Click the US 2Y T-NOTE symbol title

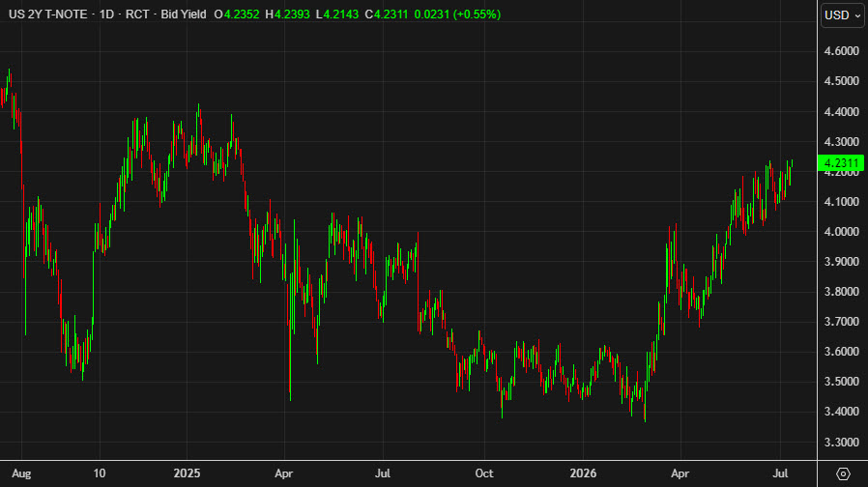[x=48, y=14]
